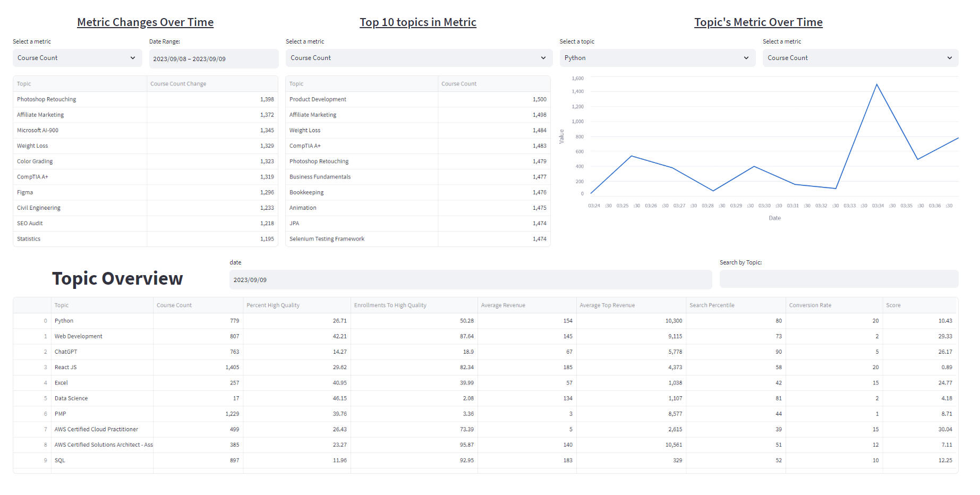Click the Metric Changes Over Time heading

[x=145, y=22]
